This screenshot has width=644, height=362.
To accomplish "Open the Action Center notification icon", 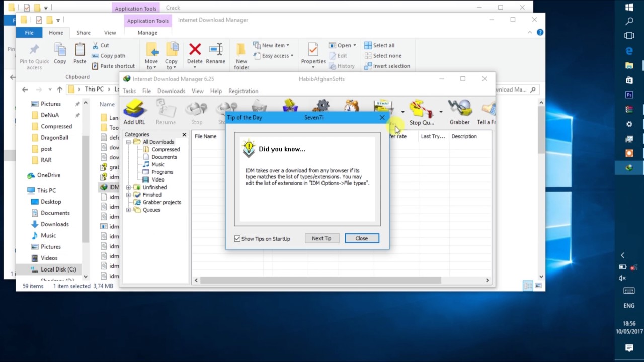I will click(x=629, y=347).
